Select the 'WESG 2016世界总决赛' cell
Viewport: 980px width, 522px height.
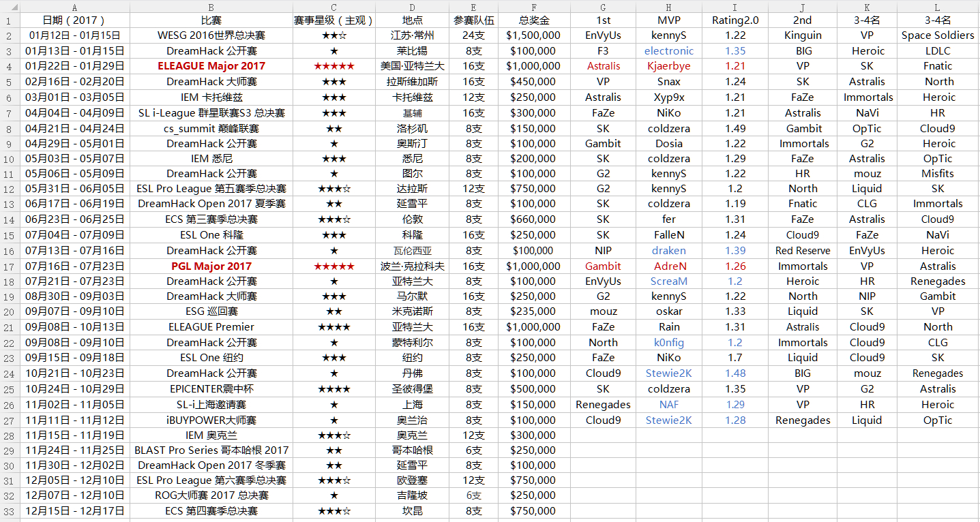pyautogui.click(x=211, y=35)
